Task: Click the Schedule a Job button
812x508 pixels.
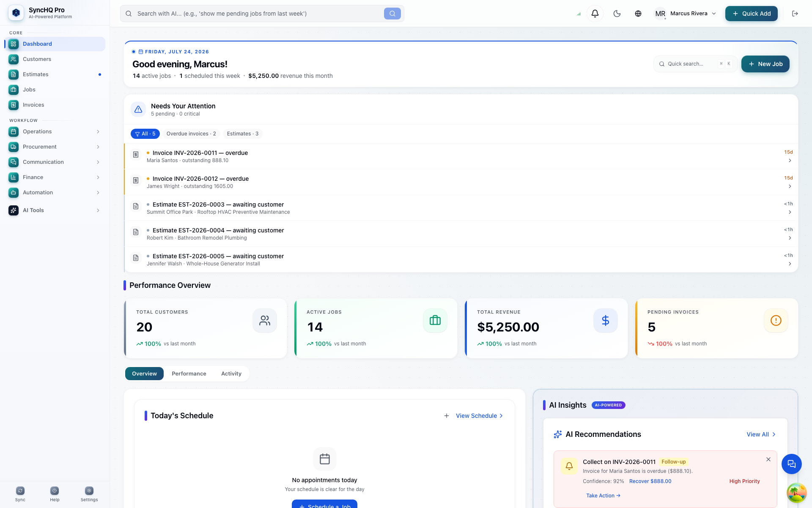Action: (324, 504)
